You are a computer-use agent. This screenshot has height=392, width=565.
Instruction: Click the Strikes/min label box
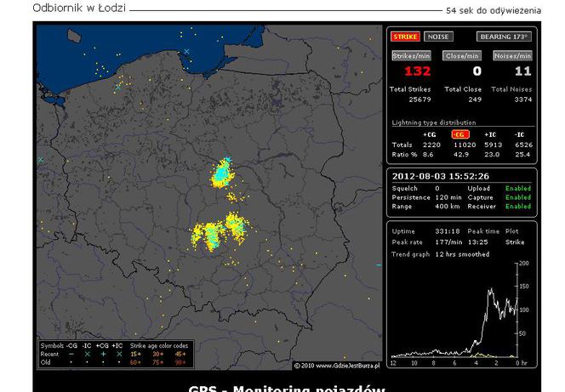(x=411, y=56)
